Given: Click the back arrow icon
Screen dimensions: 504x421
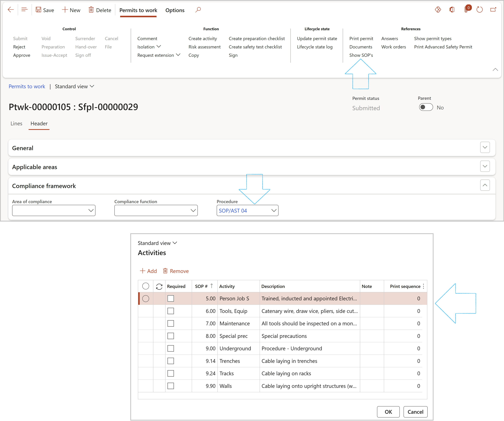Looking at the screenshot, I should click(11, 10).
